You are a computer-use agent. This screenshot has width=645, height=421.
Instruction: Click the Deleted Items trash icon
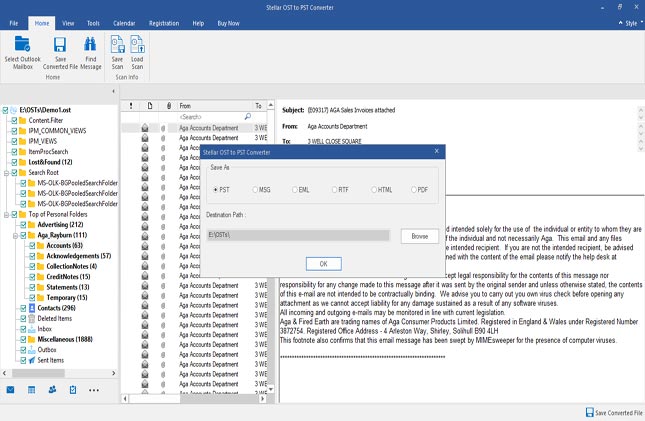click(x=32, y=319)
